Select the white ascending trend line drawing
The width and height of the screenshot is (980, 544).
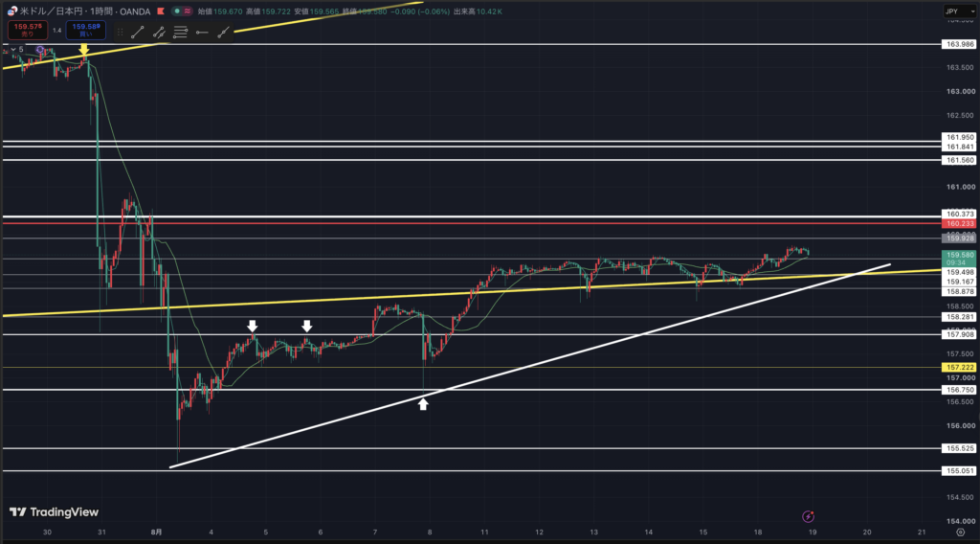(x=530, y=366)
